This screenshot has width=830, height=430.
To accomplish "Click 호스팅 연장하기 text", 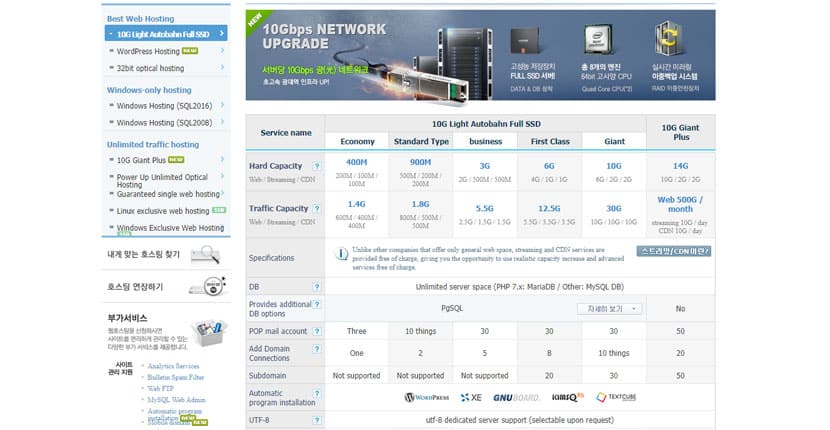I will click(x=136, y=286).
